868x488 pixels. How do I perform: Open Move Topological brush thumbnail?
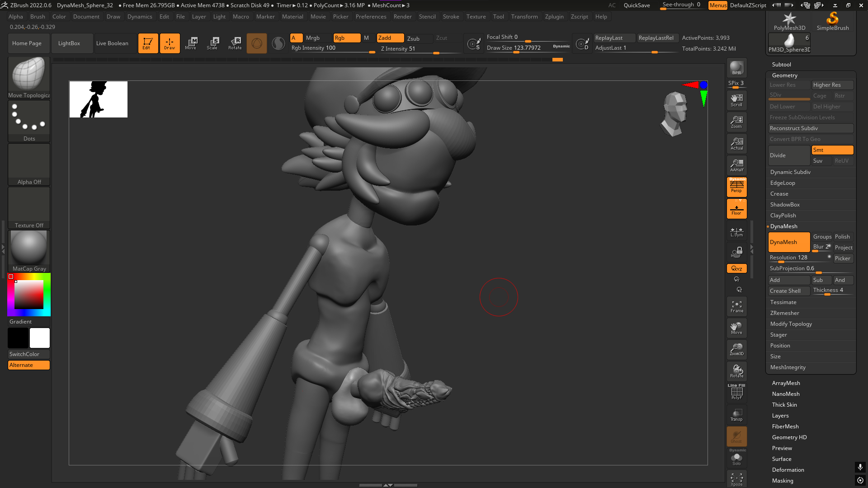pos(29,77)
